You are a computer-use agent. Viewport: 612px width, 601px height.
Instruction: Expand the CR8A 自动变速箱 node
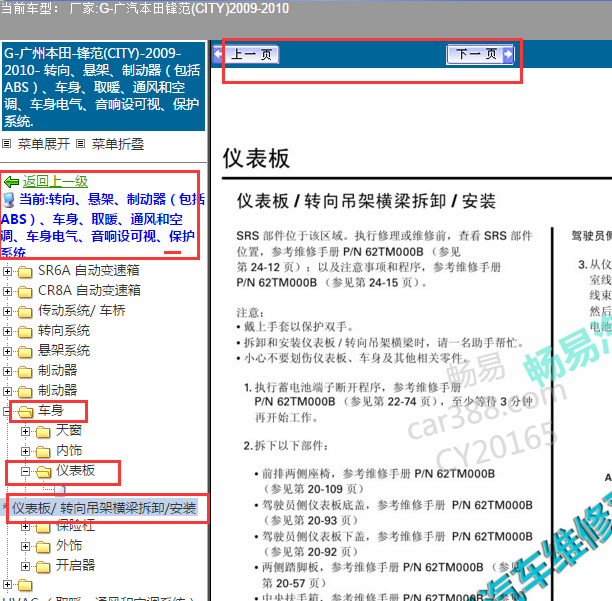click(7, 291)
